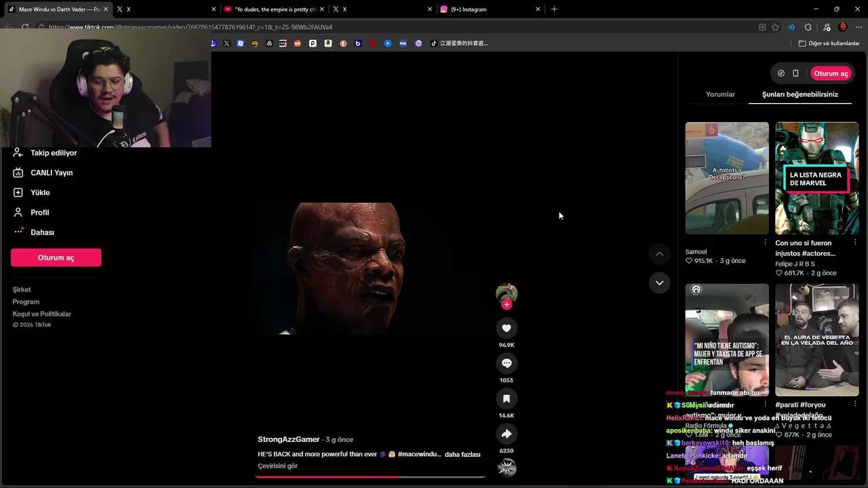Open the #macewindu hashtag in the caption

click(x=419, y=454)
